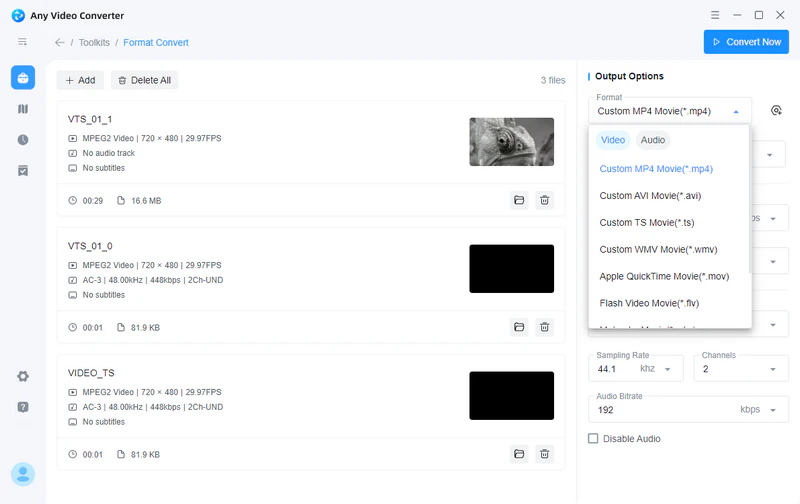Click trash icon for VIDEO_TS file
Viewport: 800px width, 504px height.
[x=544, y=454]
